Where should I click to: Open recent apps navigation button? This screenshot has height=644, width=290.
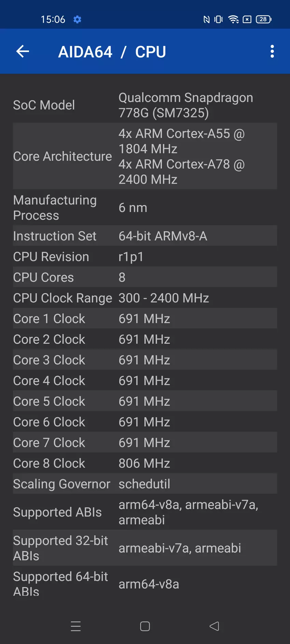tap(76, 626)
